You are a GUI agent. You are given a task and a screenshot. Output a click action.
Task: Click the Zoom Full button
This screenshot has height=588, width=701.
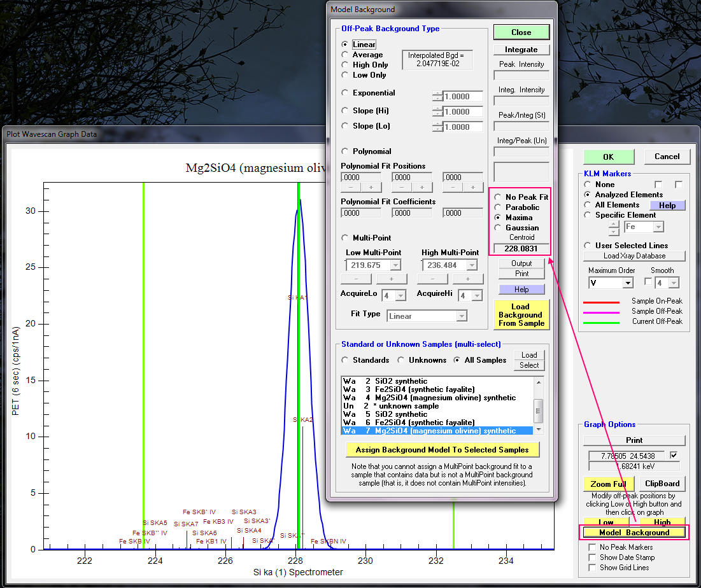coord(608,484)
